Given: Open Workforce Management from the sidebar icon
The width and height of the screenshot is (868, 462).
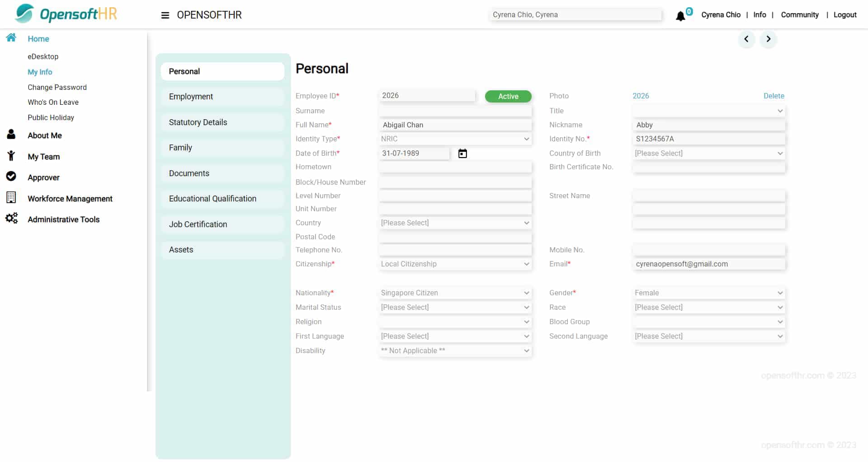Looking at the screenshot, I should tap(11, 197).
